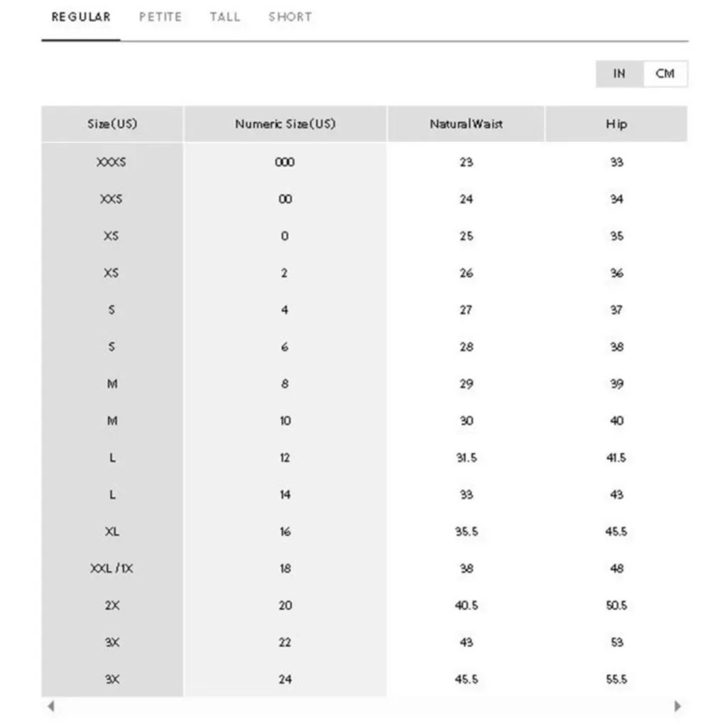This screenshot has height=728, width=728.
Task: Select the 2X size cell
Action: click(x=112, y=606)
